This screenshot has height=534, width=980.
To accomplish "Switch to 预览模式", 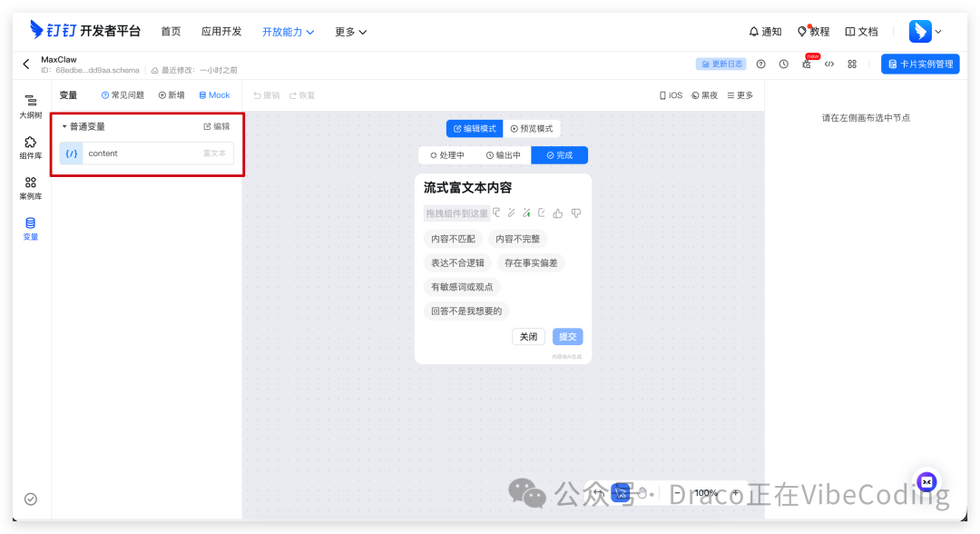I will click(x=533, y=128).
